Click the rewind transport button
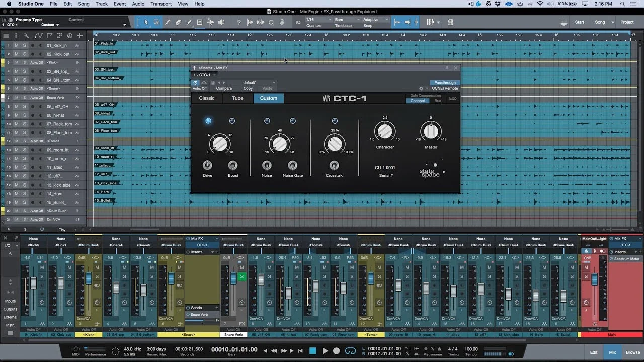 274,351
